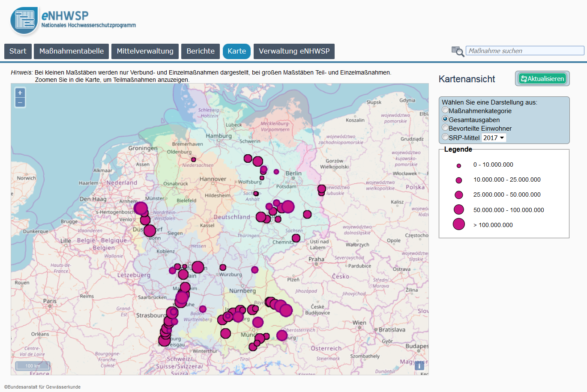
Task: Open Verwaltung eNHWSP section
Action: pyautogui.click(x=294, y=51)
